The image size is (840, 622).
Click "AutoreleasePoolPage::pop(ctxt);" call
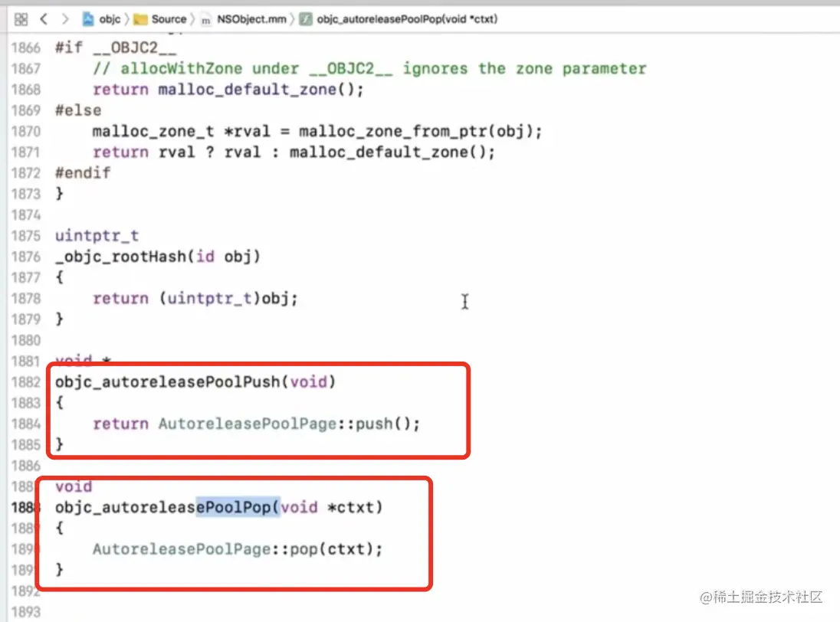[x=238, y=548]
